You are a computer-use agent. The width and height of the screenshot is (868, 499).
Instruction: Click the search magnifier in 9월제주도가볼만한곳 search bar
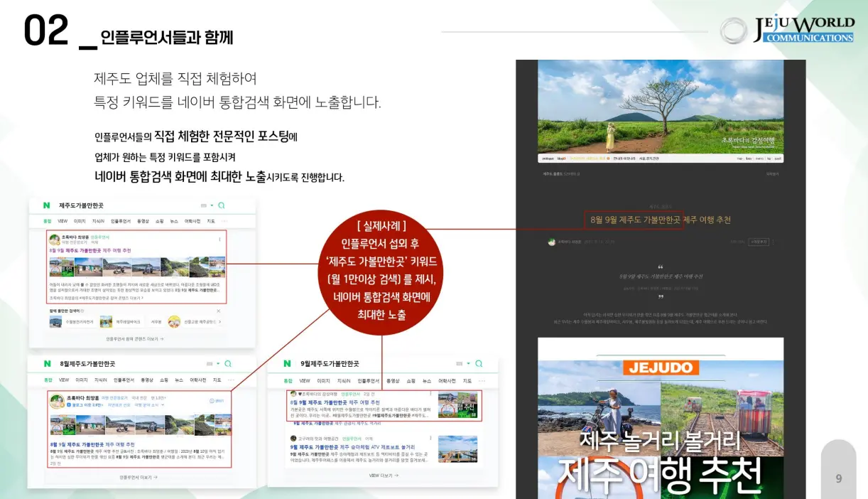click(x=479, y=364)
